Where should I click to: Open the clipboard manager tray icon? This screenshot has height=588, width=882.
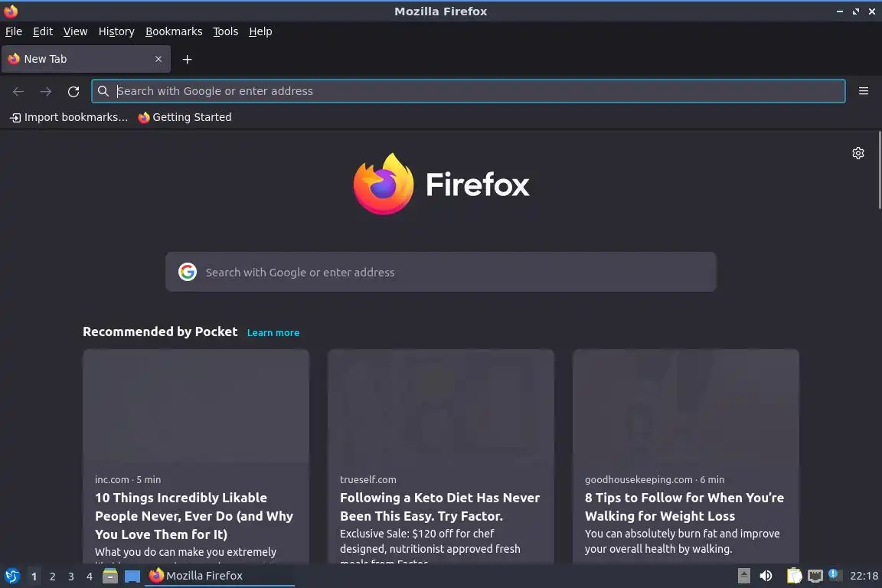pos(794,576)
